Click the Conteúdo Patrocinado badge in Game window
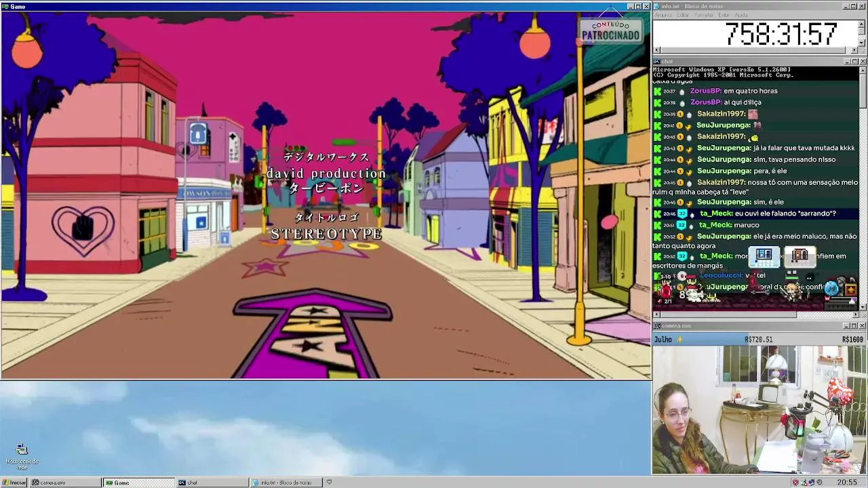Image resolution: width=868 pixels, height=488 pixels. [x=610, y=30]
